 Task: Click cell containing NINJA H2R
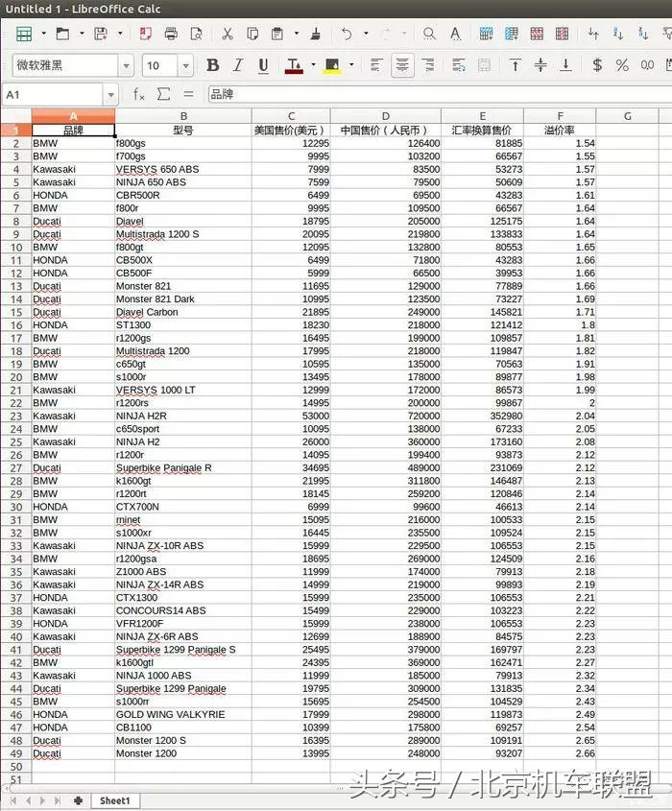click(183, 416)
